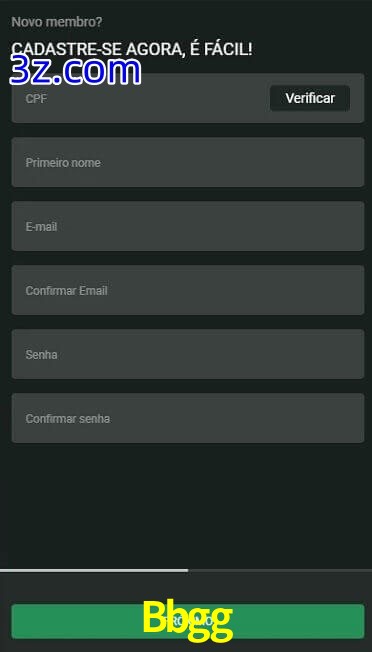Click the Novo membro? label
The height and width of the screenshot is (652, 372).
tap(57, 22)
